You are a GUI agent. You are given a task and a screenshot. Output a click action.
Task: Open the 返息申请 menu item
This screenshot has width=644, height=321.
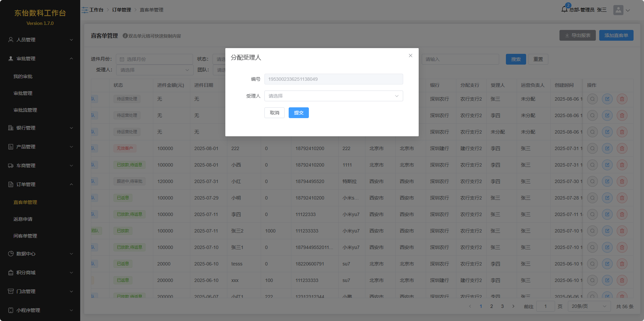coord(23,219)
